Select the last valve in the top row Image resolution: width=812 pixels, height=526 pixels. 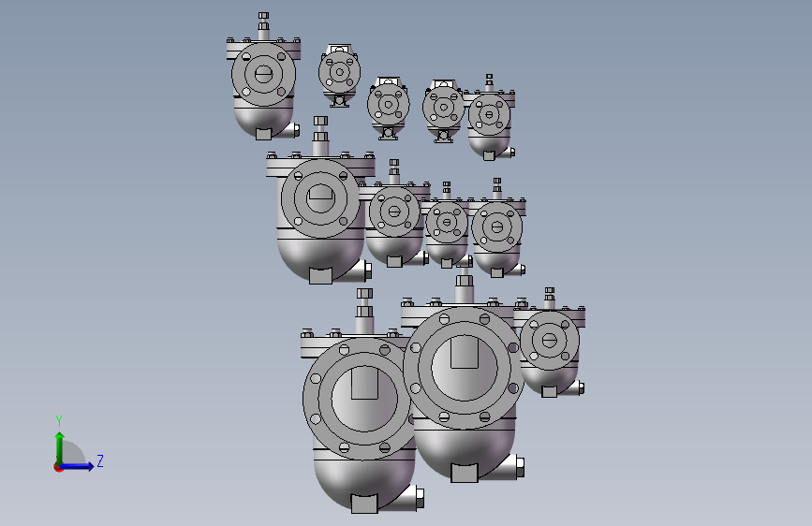click(x=490, y=119)
